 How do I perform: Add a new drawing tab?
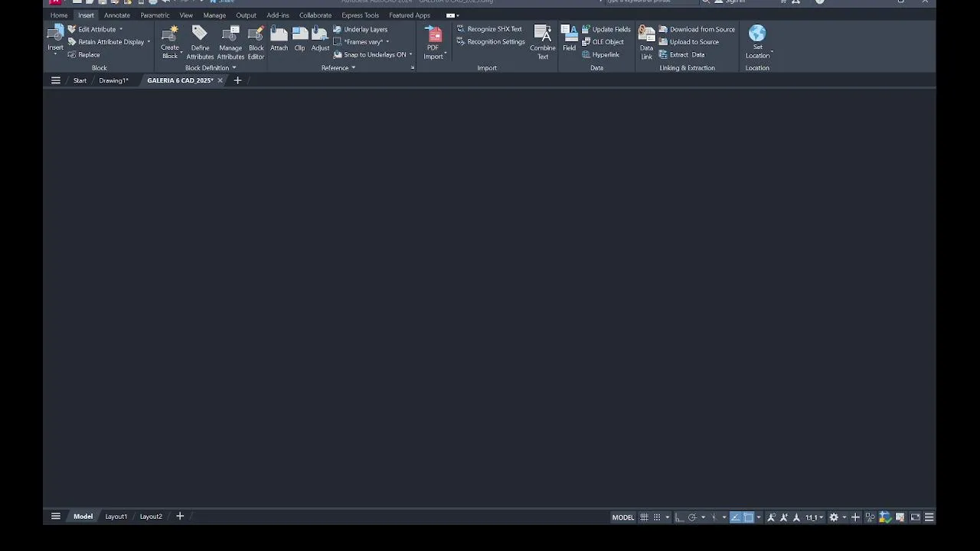coord(237,80)
